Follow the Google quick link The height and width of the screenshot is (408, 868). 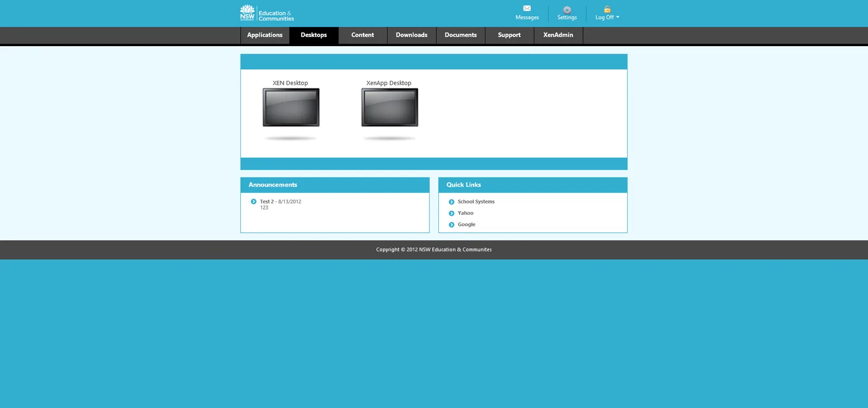tap(467, 225)
